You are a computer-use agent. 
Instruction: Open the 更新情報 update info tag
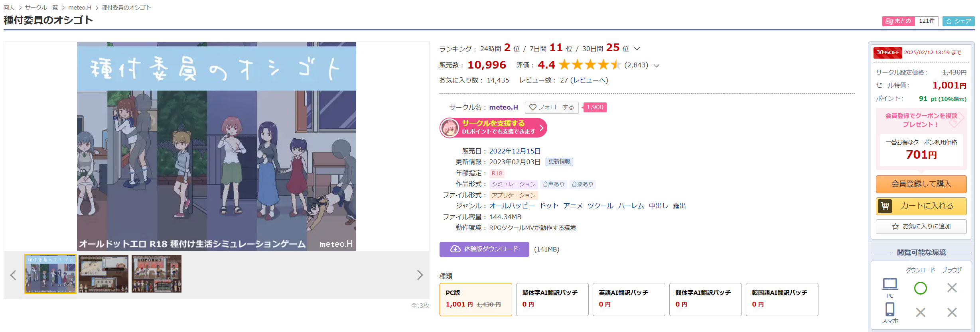[x=559, y=162]
